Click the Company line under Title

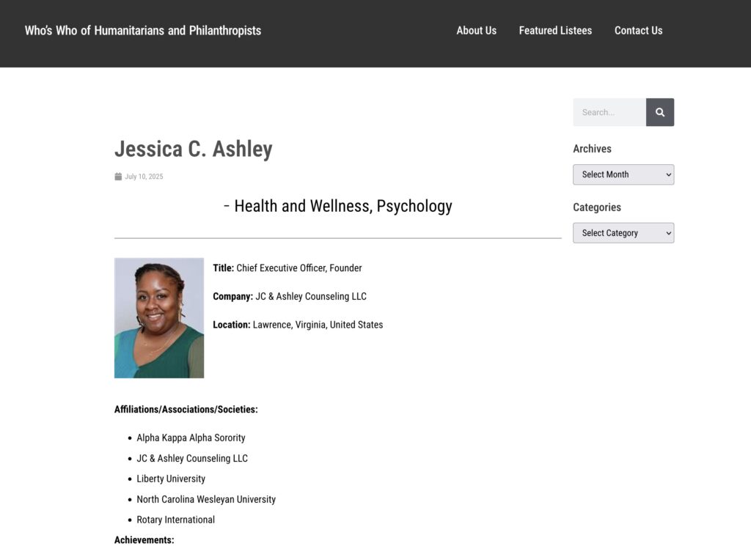pos(290,296)
